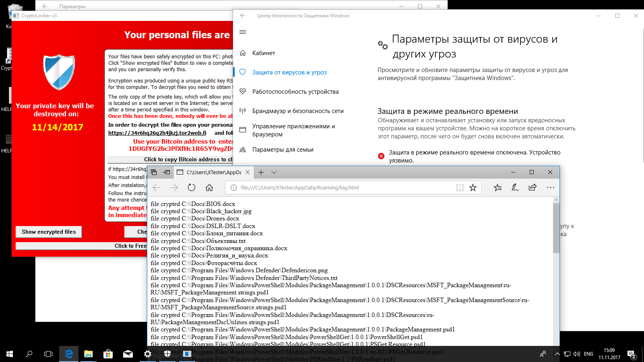Add page to favorites with star
644x362 pixels.
point(473,187)
